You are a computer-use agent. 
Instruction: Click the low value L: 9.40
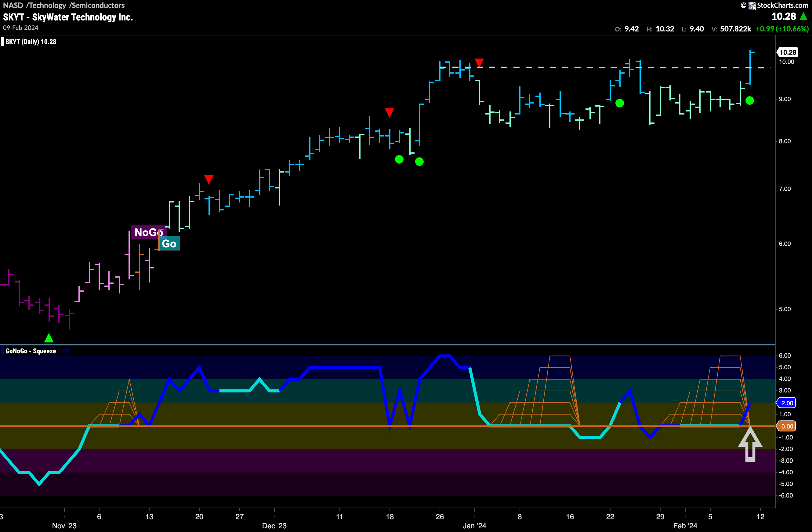[x=693, y=29]
